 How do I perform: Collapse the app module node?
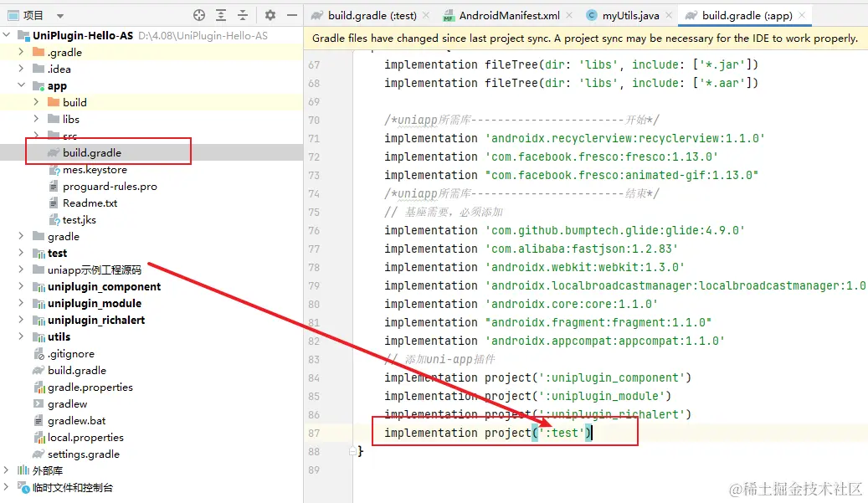click(x=21, y=85)
